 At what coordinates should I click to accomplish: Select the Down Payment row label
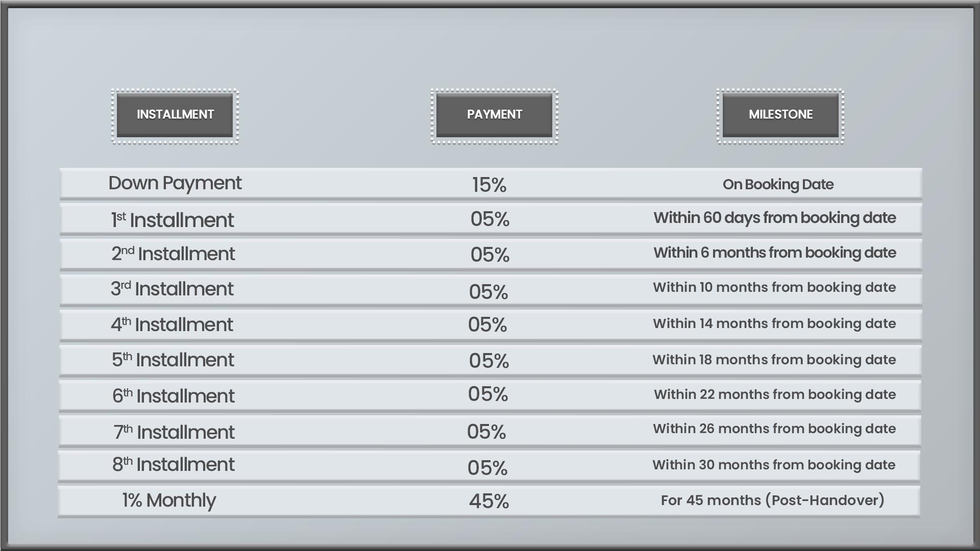175,183
